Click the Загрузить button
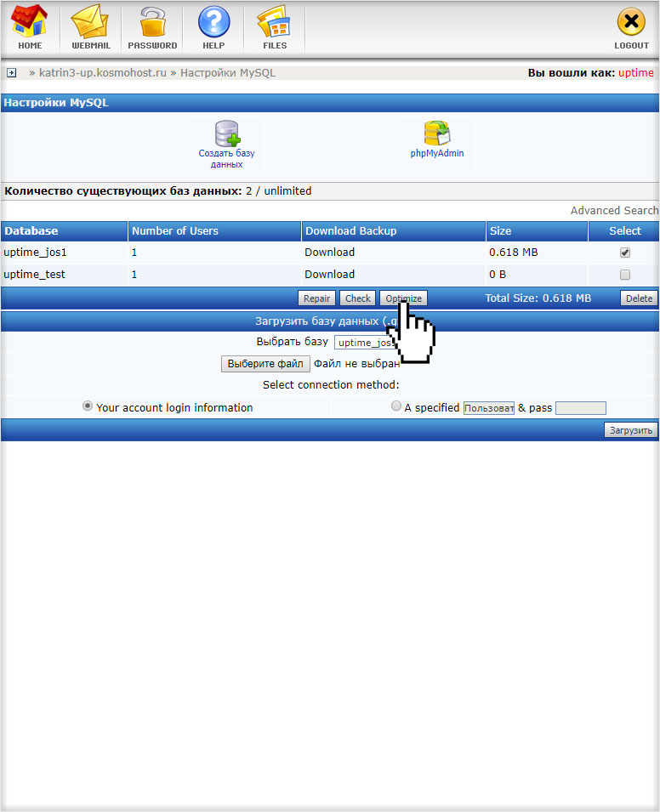 [630, 430]
